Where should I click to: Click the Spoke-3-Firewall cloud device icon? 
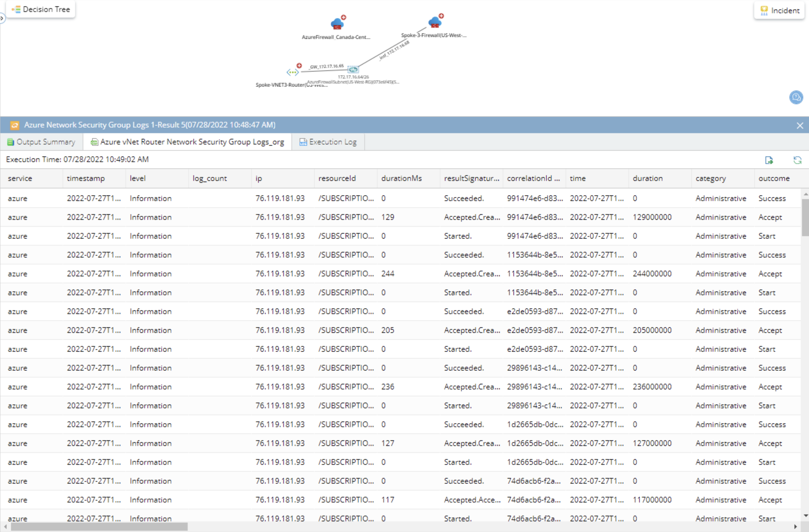pos(434,22)
